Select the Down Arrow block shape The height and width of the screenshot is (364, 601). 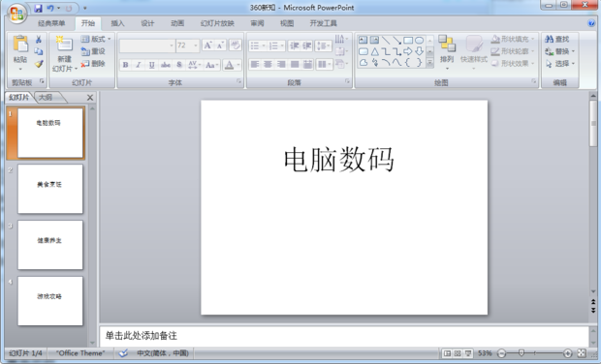click(x=420, y=51)
